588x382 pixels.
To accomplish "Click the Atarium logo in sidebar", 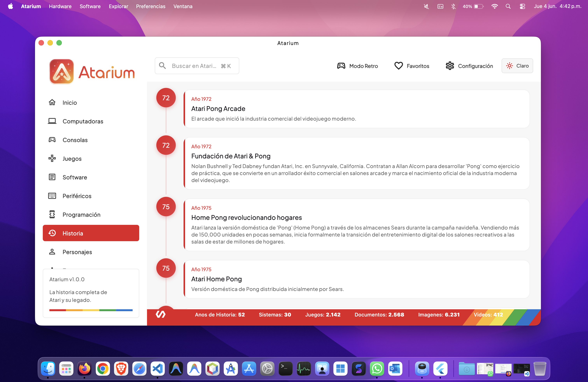I will (92, 72).
